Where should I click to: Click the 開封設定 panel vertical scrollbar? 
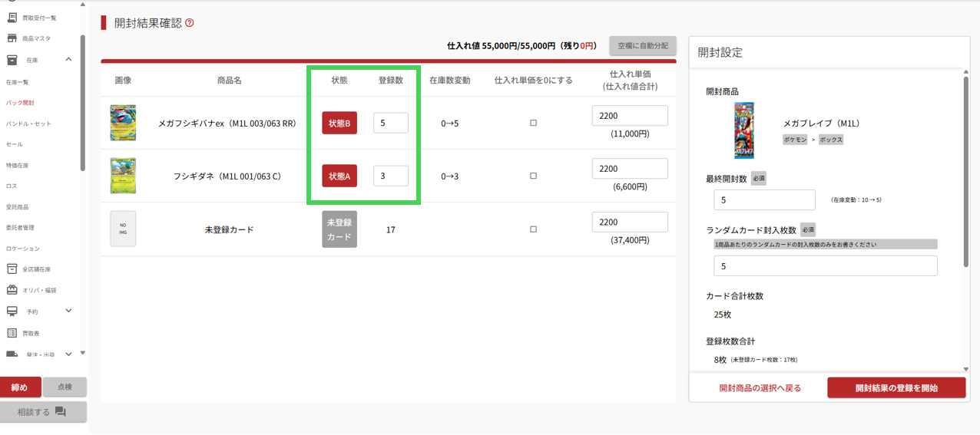tap(966, 170)
